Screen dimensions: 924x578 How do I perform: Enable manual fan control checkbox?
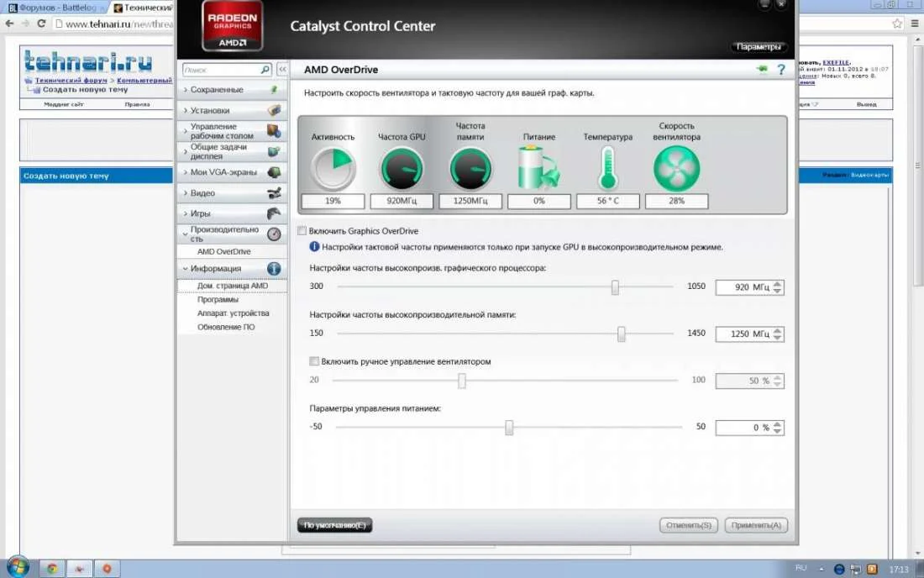pyautogui.click(x=314, y=361)
